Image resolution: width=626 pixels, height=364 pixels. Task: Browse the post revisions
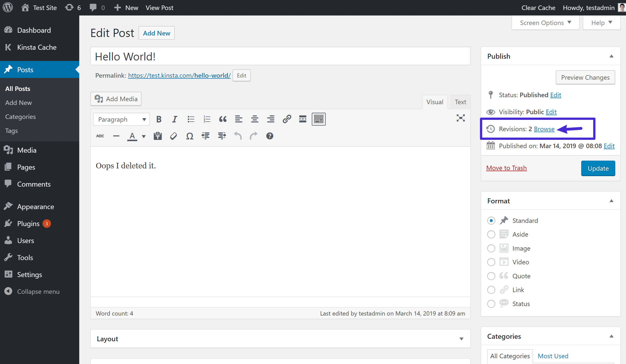(x=544, y=129)
